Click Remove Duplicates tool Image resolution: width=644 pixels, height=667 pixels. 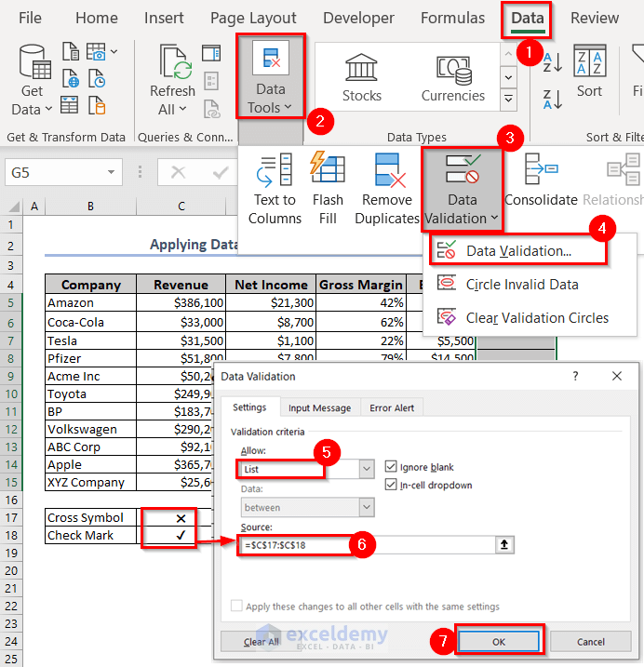(387, 189)
